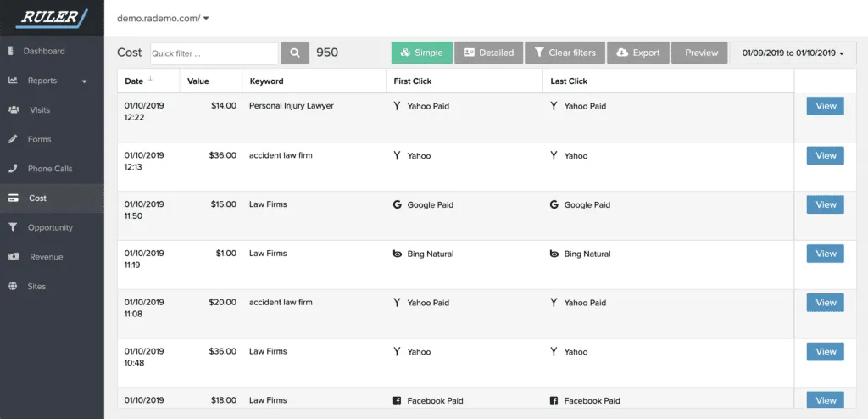View the Personal Injury Lawyer row
This screenshot has height=419, width=868.
(825, 106)
